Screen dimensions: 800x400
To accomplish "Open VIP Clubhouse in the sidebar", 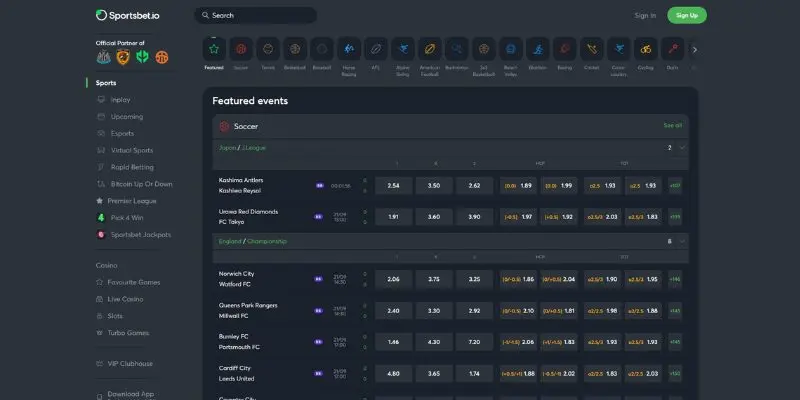I will (130, 363).
